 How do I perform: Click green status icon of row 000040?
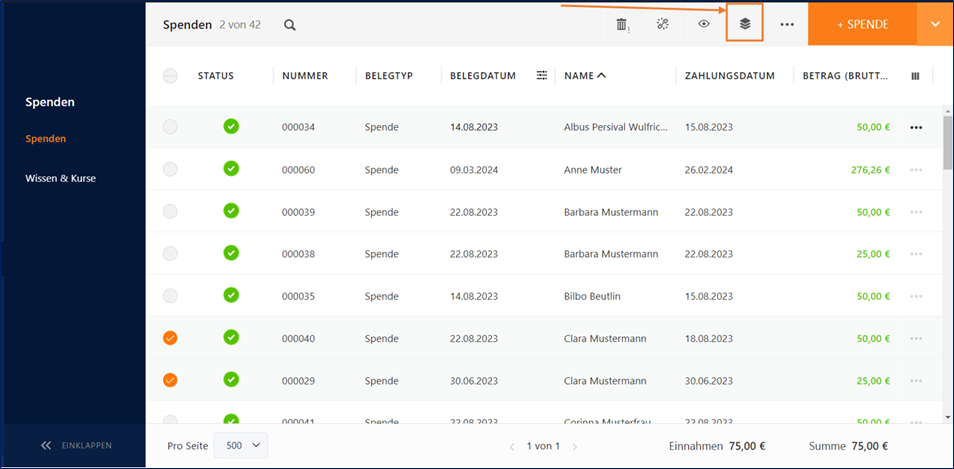231,337
